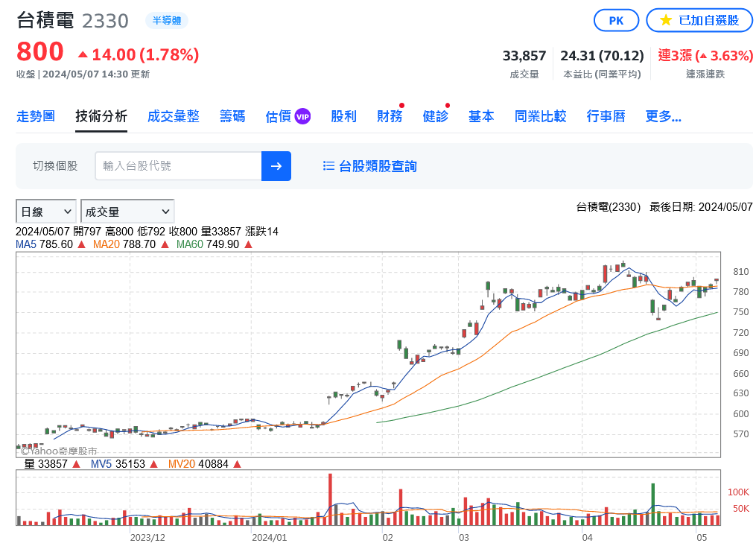Select the 技術分析 tab

tap(101, 116)
